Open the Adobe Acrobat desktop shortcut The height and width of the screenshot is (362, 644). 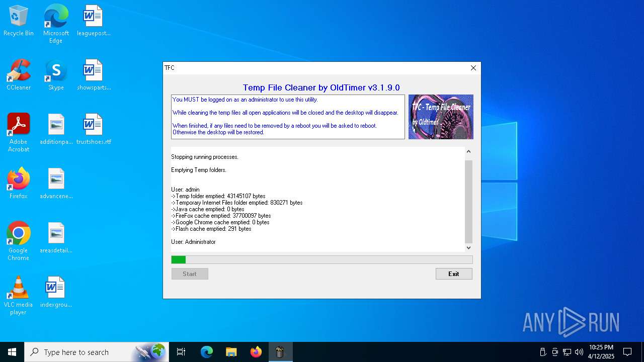pos(19,133)
